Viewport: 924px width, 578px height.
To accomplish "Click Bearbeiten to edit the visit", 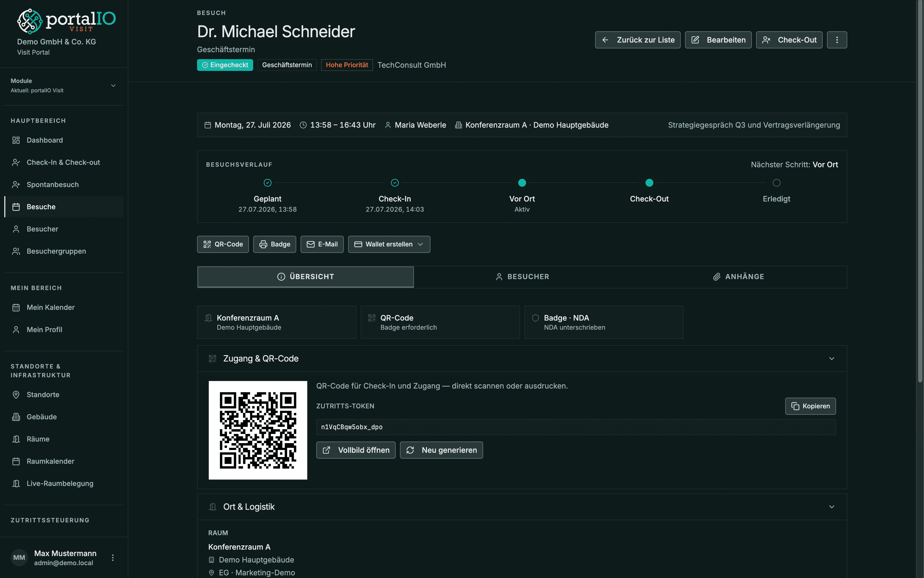I will point(718,40).
